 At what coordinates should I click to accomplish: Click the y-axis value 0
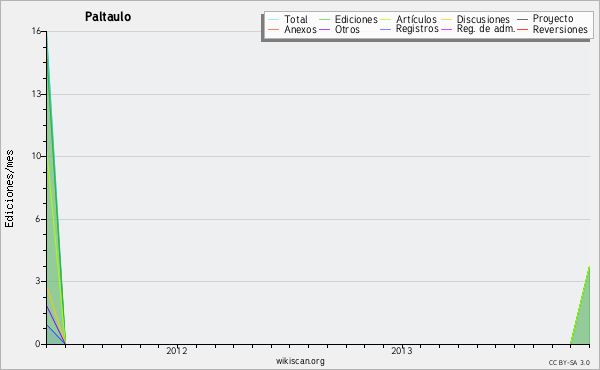coord(38,344)
